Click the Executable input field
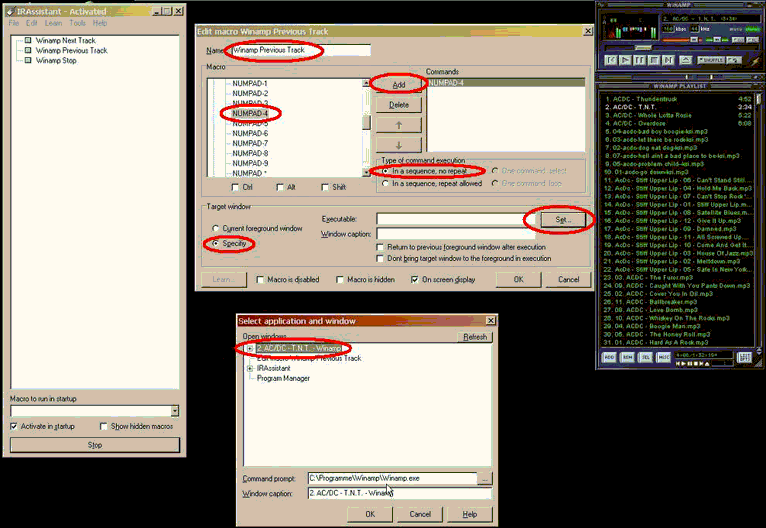Screen dimensions: 766x528 (x=451, y=218)
